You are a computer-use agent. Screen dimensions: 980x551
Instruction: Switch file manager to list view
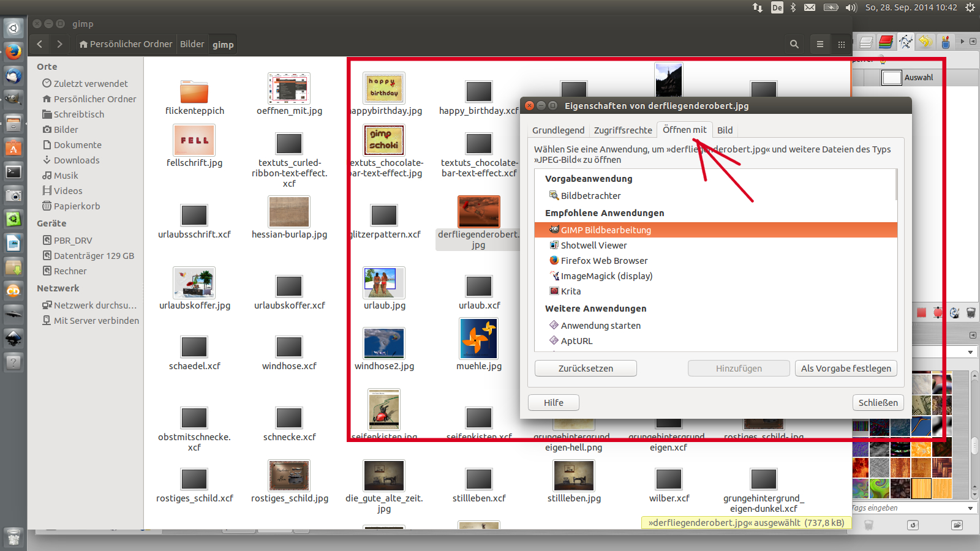(x=820, y=44)
